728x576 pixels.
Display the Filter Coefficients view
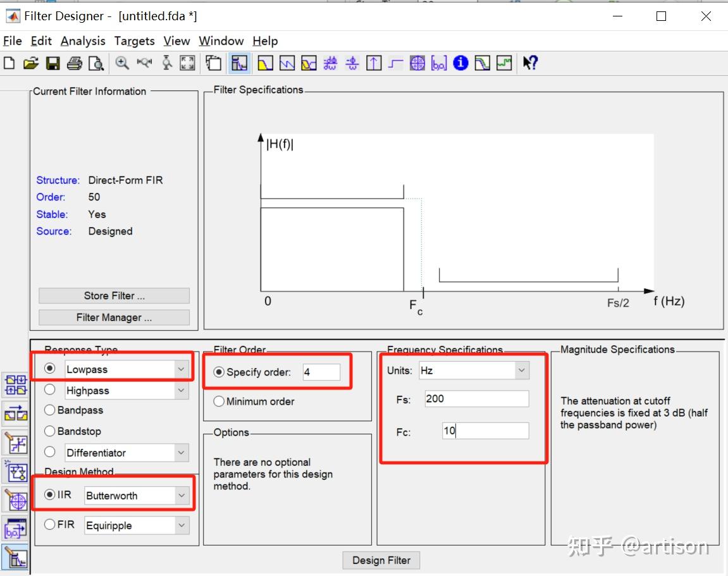(438, 63)
